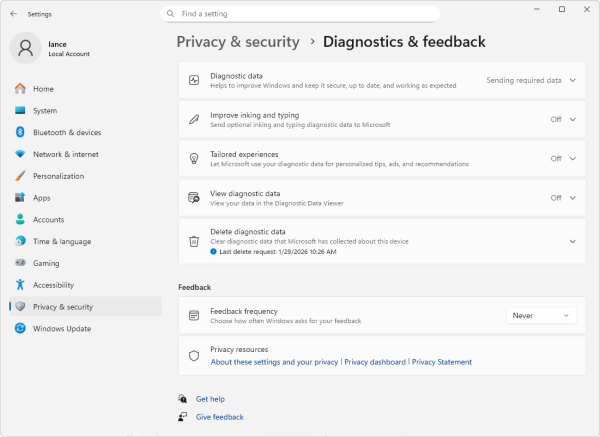Screen dimensions: 600x437
Task: Select Network & internet in sidebar
Action: point(85,154)
